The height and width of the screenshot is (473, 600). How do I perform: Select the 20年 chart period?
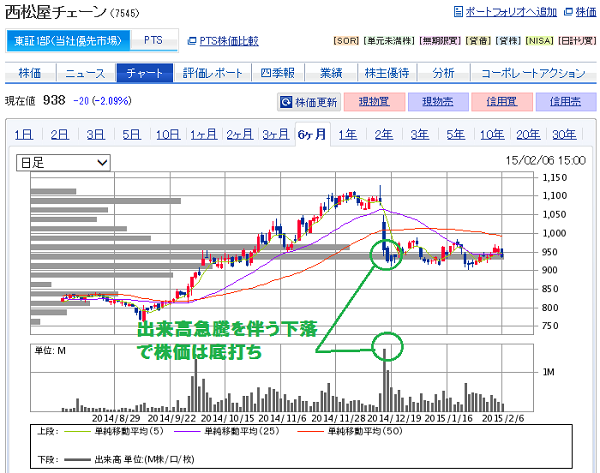(x=528, y=135)
